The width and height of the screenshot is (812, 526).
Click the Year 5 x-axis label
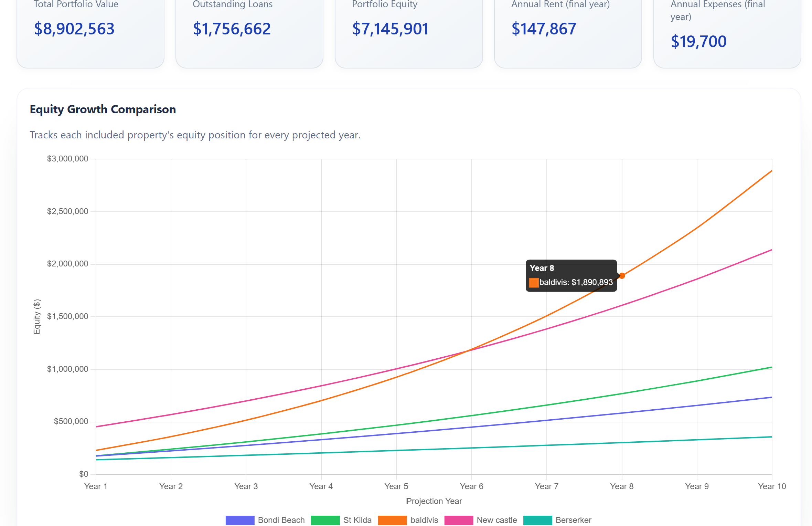click(x=396, y=486)
